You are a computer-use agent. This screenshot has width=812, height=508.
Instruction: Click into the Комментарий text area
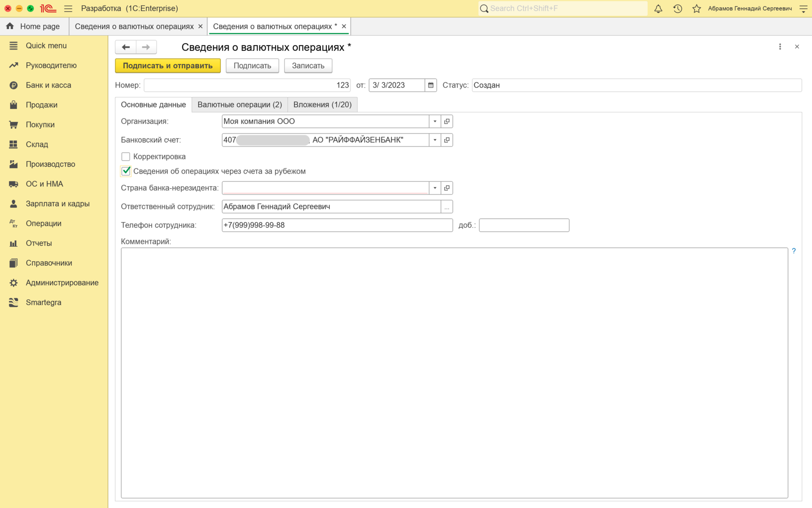454,373
